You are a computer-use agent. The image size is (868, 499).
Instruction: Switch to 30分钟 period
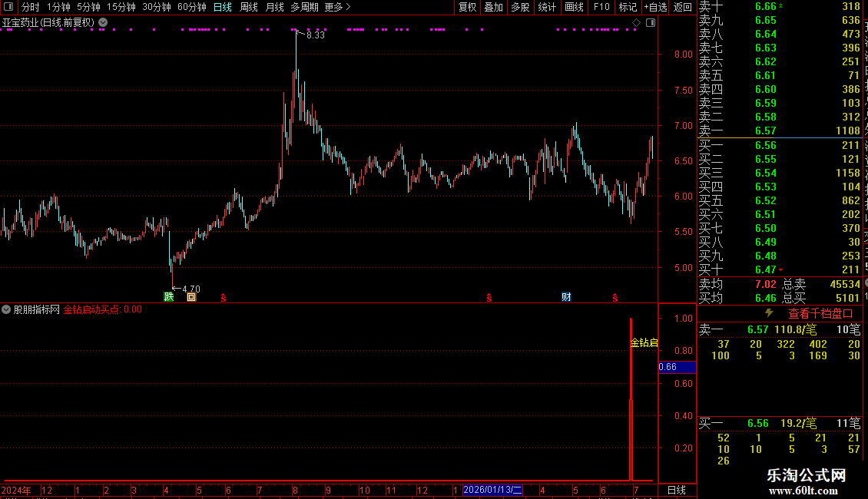click(x=157, y=7)
